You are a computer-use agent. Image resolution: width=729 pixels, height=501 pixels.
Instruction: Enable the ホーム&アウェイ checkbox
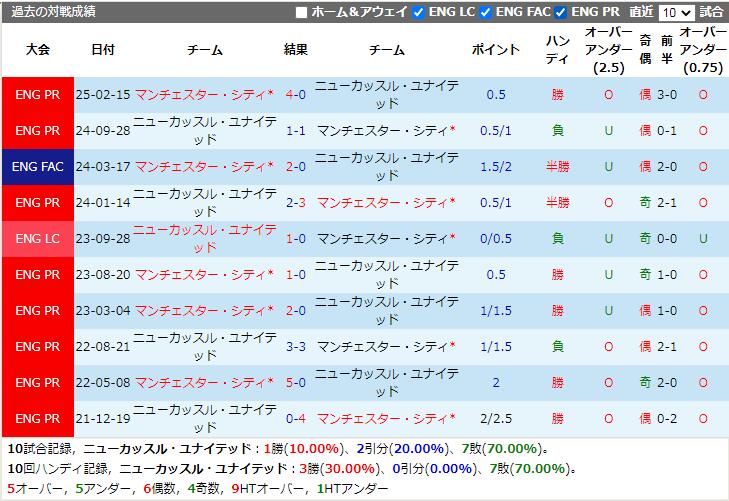coord(302,12)
